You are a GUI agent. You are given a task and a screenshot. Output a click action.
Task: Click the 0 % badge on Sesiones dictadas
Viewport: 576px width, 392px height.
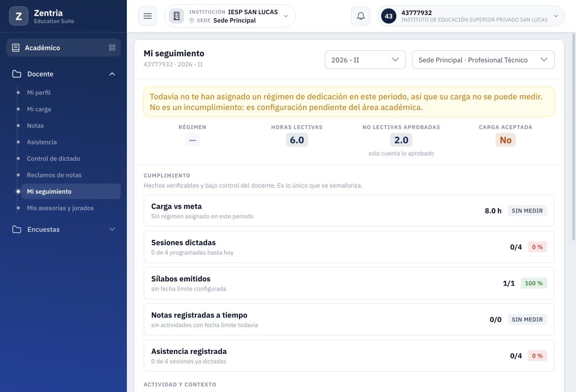point(537,247)
